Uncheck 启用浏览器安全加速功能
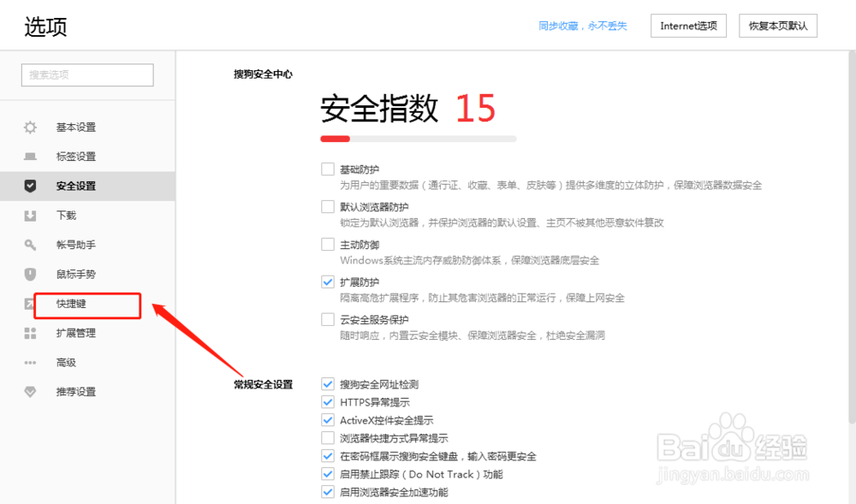This screenshot has height=504, width=856. click(x=328, y=492)
